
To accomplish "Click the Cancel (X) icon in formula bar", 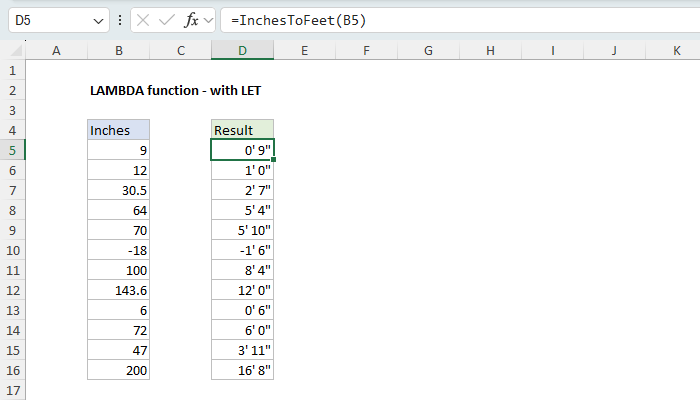I will 143,20.
